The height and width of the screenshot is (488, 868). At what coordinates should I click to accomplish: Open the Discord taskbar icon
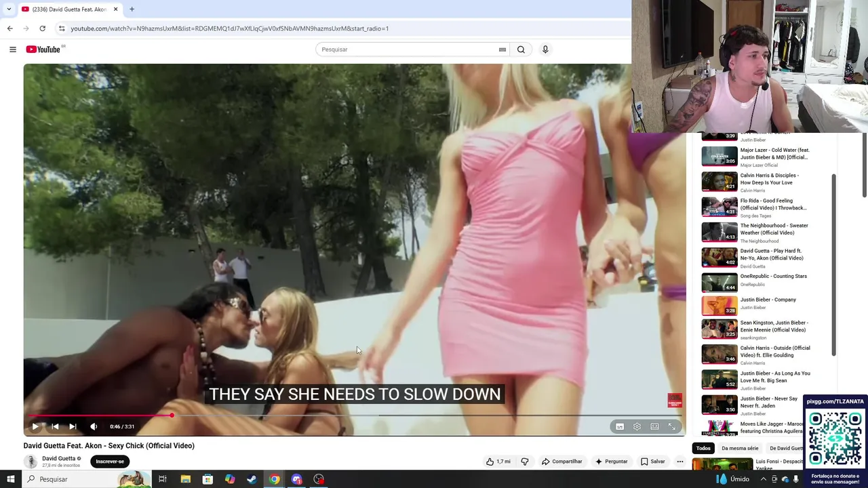tap(296, 479)
